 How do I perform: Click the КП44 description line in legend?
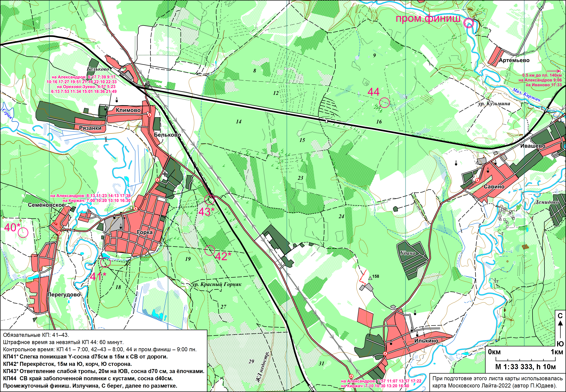pyautogui.click(x=88, y=378)
